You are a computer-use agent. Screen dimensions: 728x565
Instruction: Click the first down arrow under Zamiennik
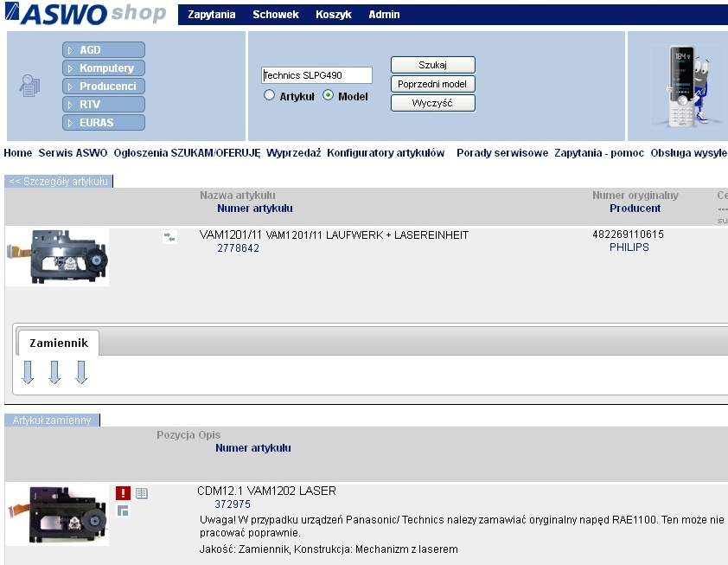coord(28,372)
